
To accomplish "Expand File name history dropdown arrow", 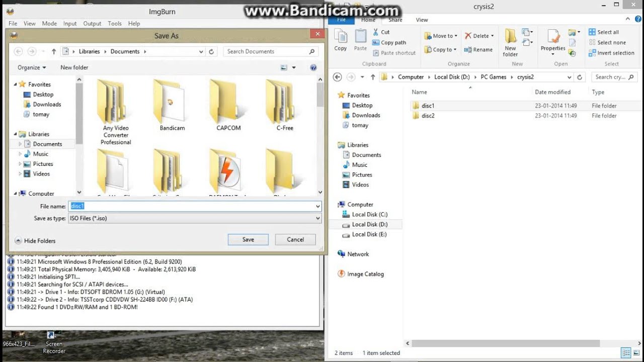I will (x=318, y=206).
